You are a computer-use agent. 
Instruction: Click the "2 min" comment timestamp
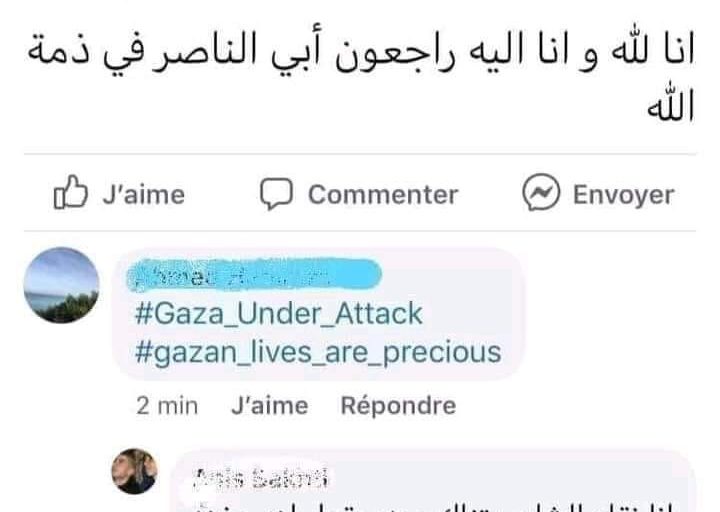click(x=165, y=405)
